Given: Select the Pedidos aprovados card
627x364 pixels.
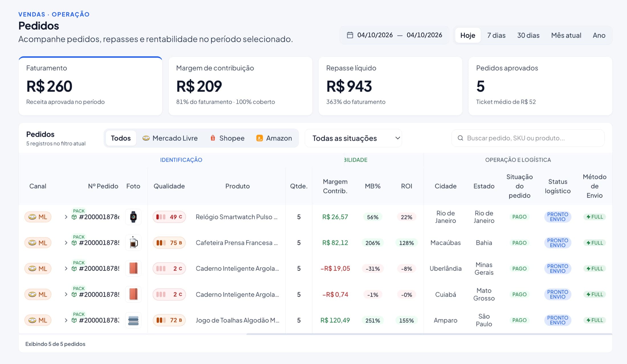Looking at the screenshot, I should (x=540, y=86).
